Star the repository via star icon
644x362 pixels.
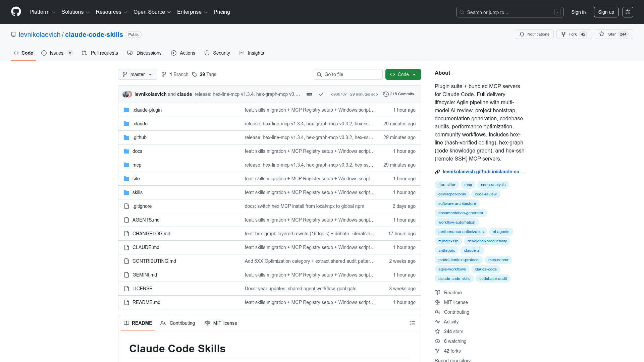(602, 34)
